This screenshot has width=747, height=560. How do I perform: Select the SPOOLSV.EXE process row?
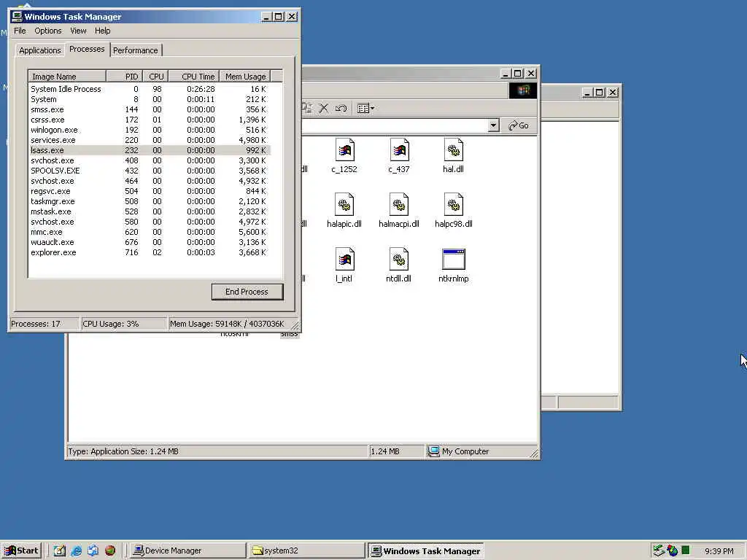point(149,171)
